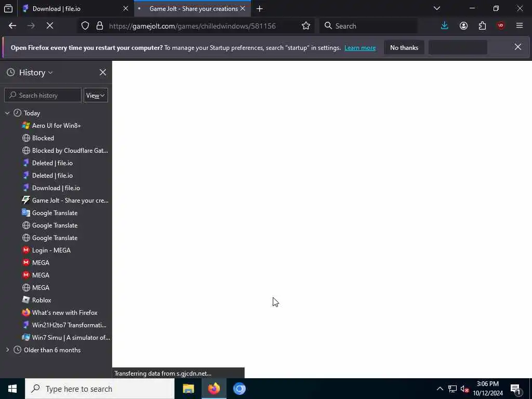This screenshot has height=399, width=532.
Task: Open the Windows Start menu
Action: pyautogui.click(x=12, y=389)
